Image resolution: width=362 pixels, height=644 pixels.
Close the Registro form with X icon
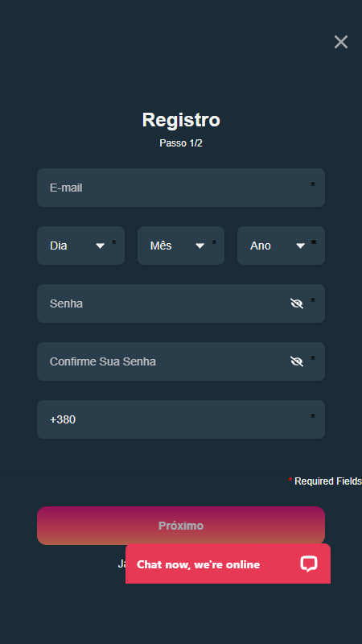340,42
